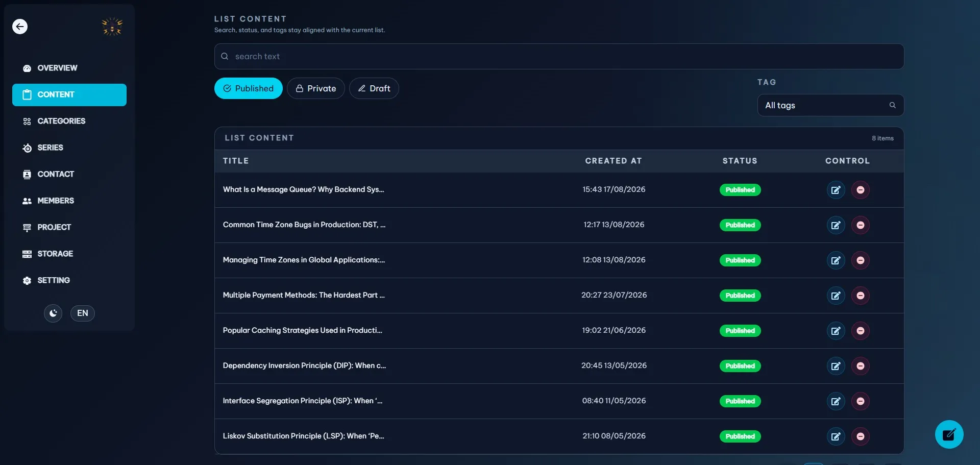Toggle the Published status filter

[249, 89]
